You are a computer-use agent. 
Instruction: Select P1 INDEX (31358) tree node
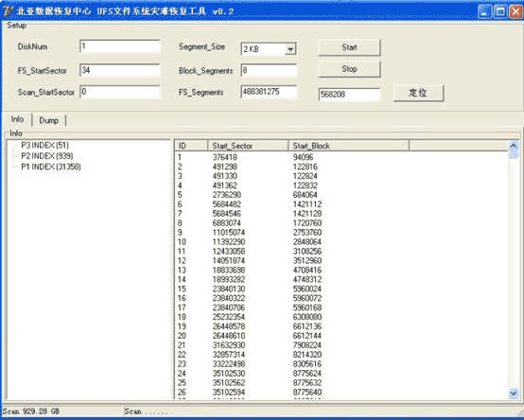51,166
